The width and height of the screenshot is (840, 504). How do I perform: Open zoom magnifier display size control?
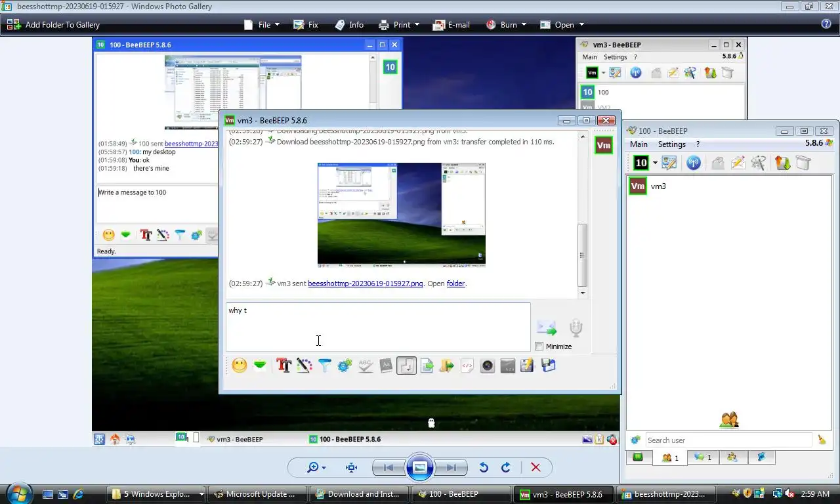click(x=316, y=467)
